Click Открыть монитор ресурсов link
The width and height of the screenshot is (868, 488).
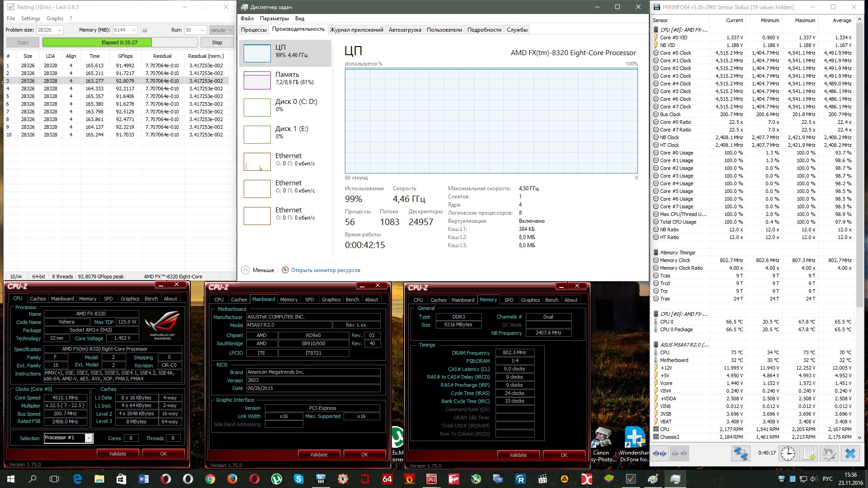[x=325, y=270]
